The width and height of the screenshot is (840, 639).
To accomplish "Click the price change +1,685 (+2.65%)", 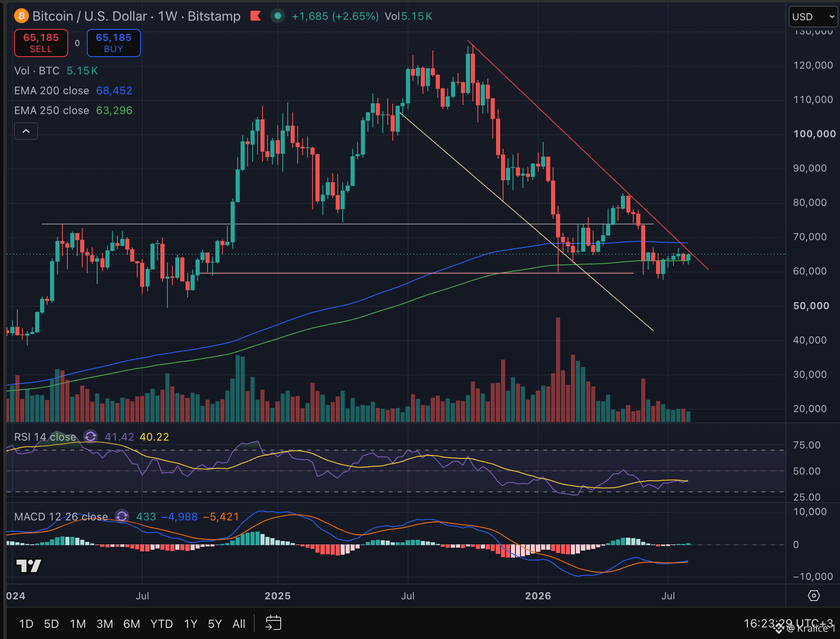I will 335,16.
